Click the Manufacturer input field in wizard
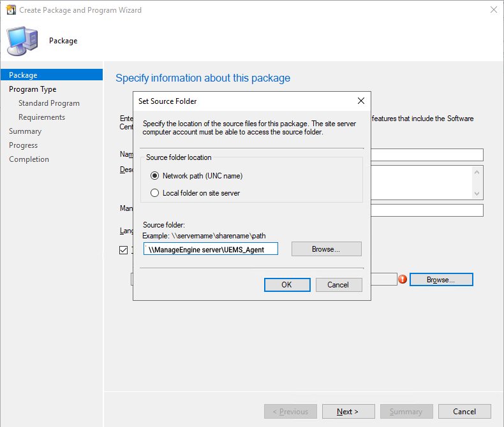The width and height of the screenshot is (504, 427). (x=427, y=210)
